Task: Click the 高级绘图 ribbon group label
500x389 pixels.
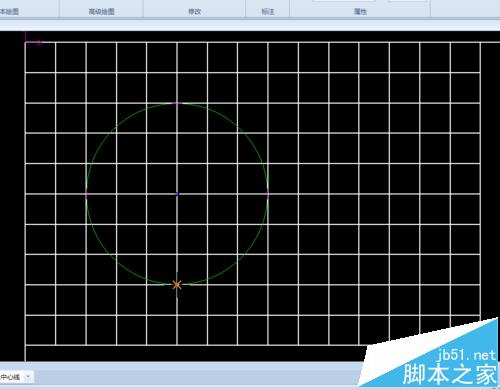Action: tap(102, 12)
